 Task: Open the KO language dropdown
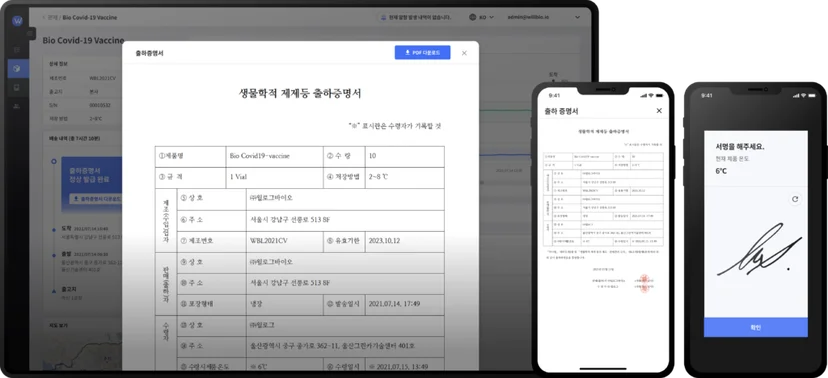coord(486,17)
